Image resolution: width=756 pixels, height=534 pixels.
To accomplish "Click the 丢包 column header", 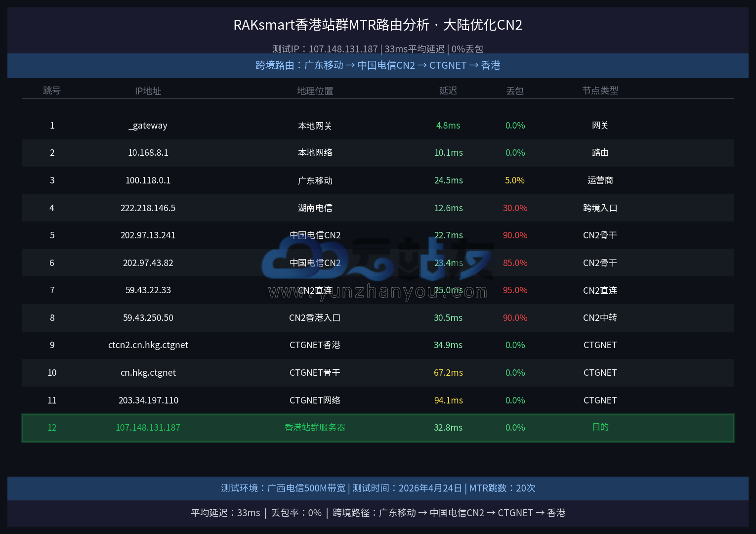I will (515, 91).
